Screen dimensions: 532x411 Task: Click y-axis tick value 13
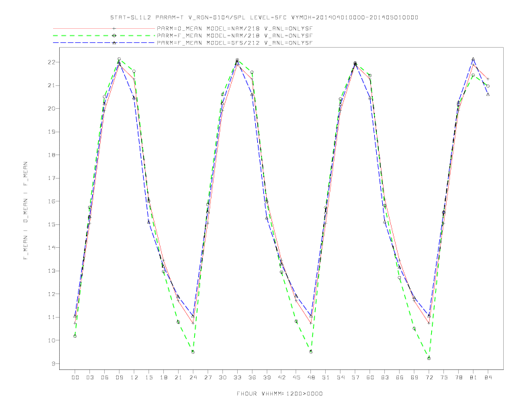point(52,271)
